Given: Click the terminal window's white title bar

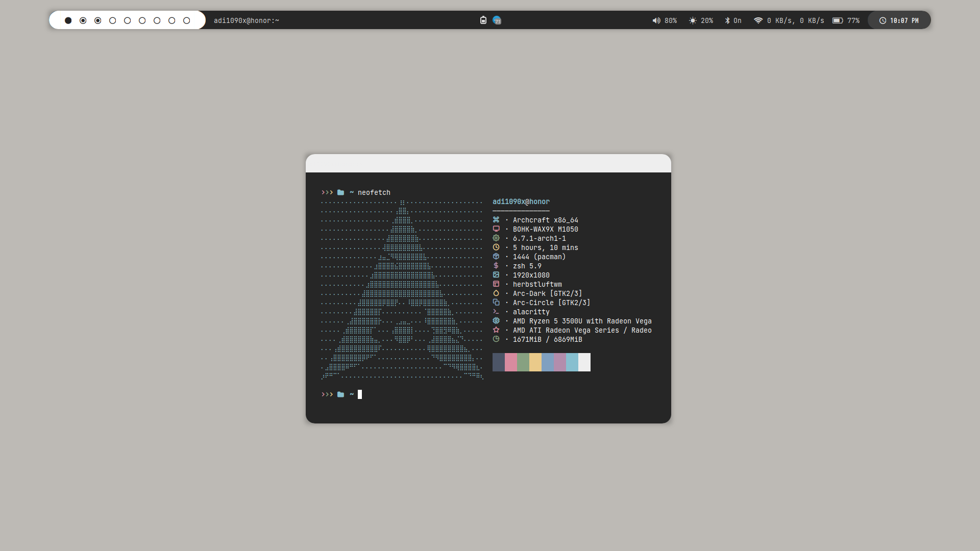Looking at the screenshot, I should tap(488, 163).
